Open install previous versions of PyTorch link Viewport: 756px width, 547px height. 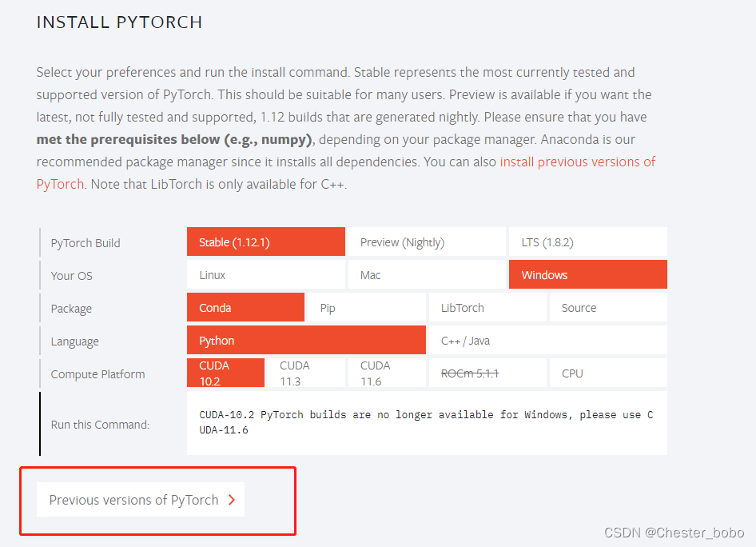coord(577,162)
